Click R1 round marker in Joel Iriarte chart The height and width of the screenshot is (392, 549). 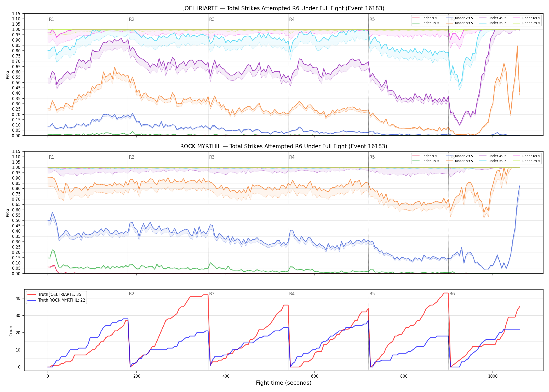point(52,19)
